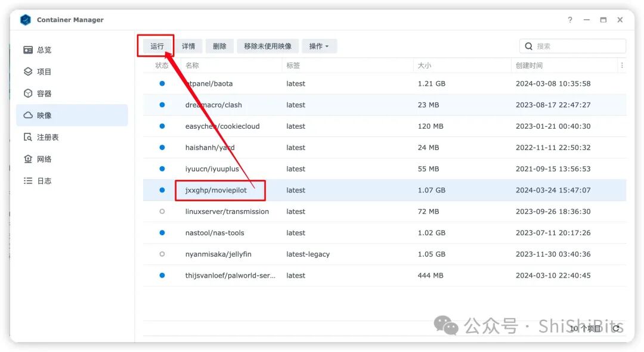644x352 pixels.
Task: Open the 项目 project section
Action: [72, 71]
